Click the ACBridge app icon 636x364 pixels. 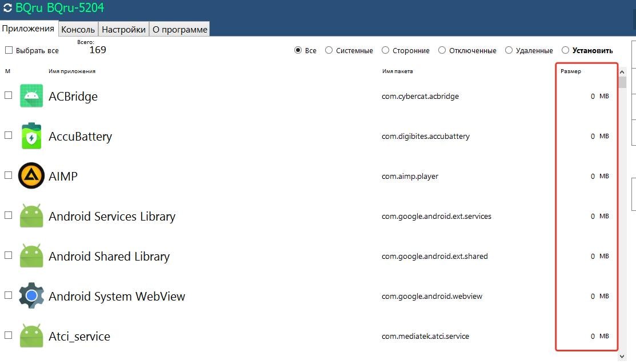pos(31,96)
